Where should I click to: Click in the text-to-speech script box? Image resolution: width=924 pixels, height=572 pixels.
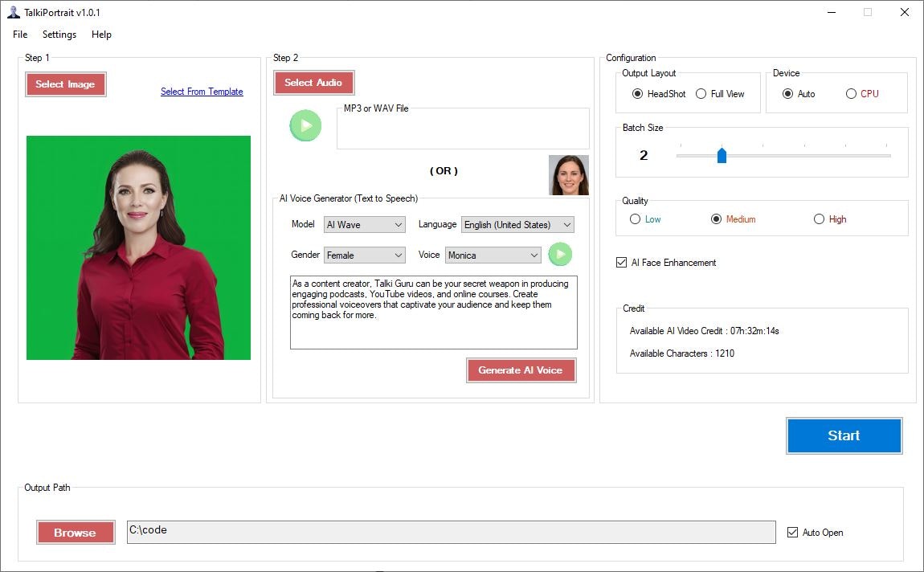click(x=434, y=313)
